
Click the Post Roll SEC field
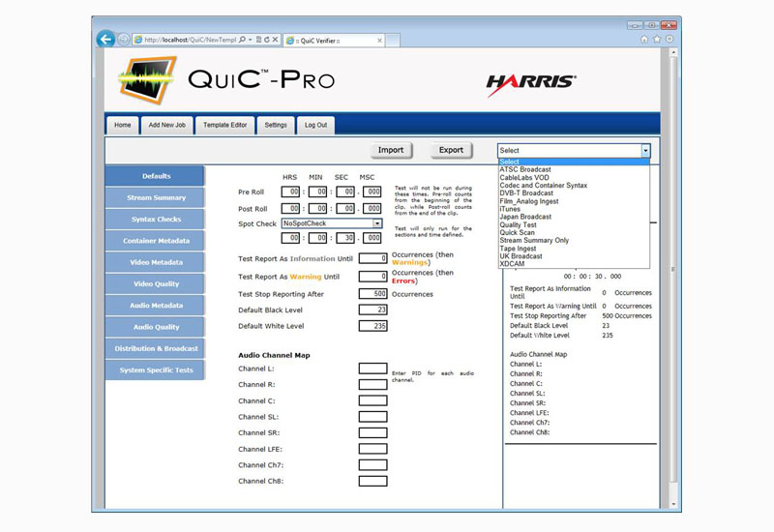pyautogui.click(x=345, y=208)
